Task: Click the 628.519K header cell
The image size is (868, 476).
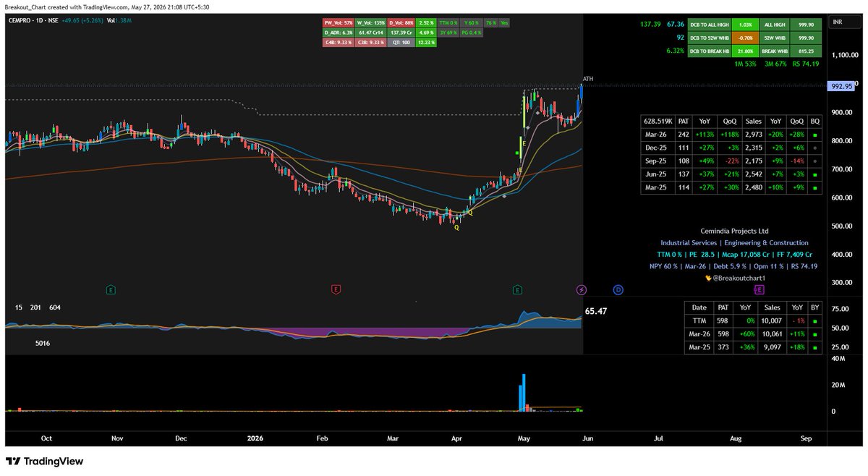Action: coord(658,122)
